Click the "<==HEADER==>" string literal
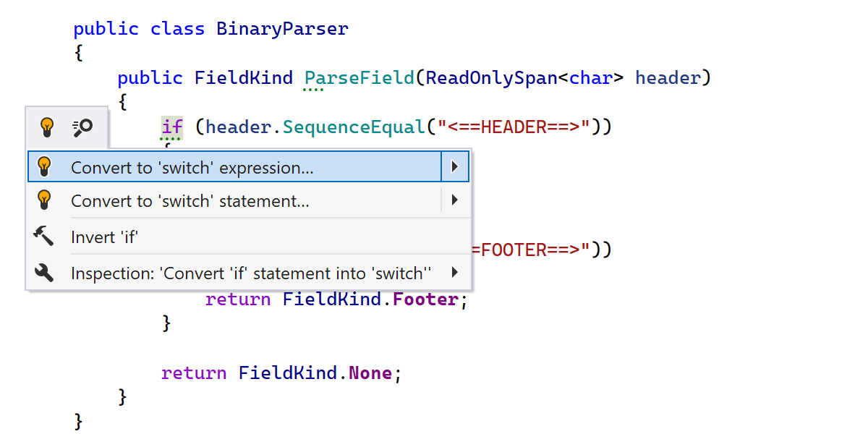Screen dimensions: 868x434 click(514, 127)
